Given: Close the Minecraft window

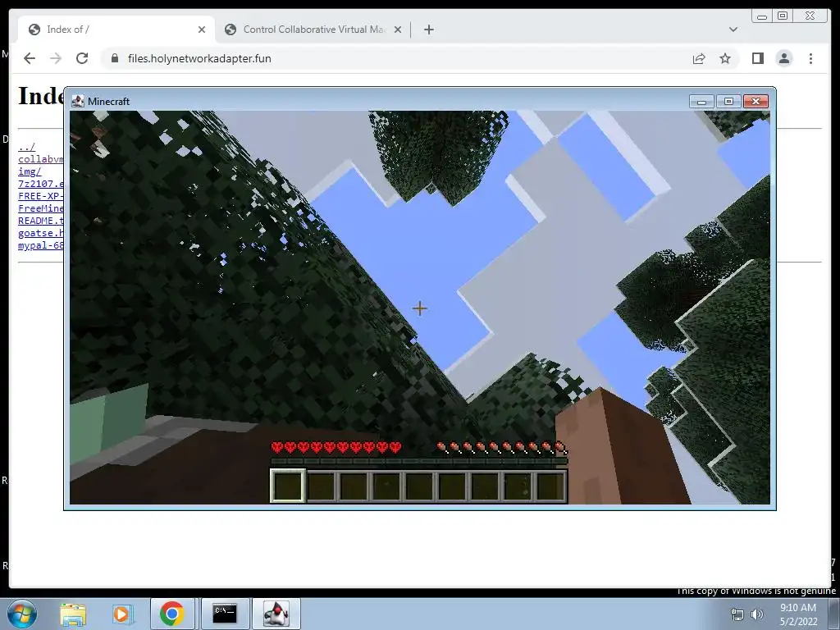Looking at the screenshot, I should click(756, 101).
